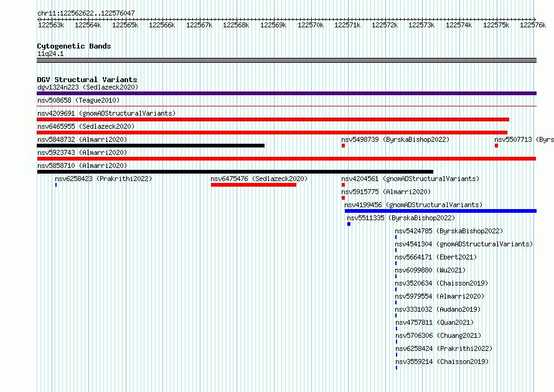
Task: Click the nsv6099880 (Wu2021) label
Action: [x=430, y=270]
